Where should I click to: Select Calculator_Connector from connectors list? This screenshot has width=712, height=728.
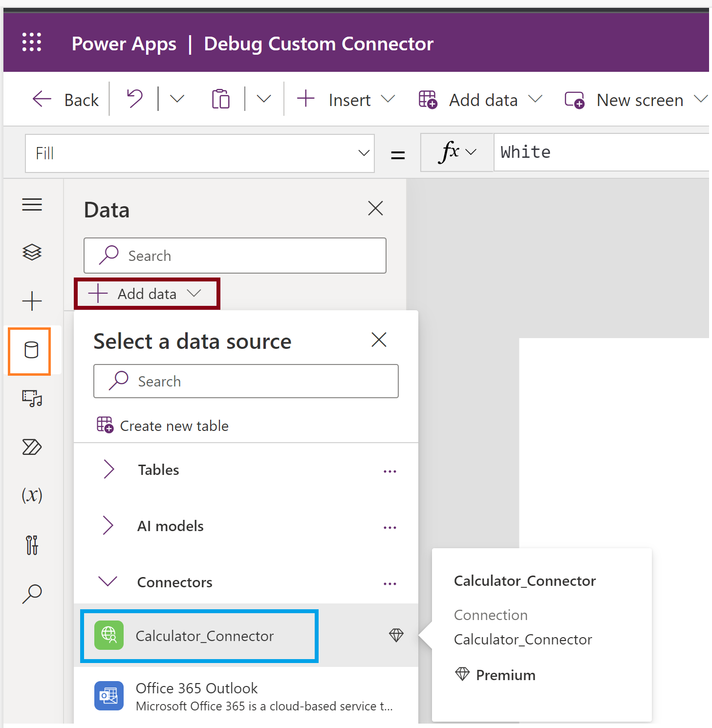pos(204,636)
